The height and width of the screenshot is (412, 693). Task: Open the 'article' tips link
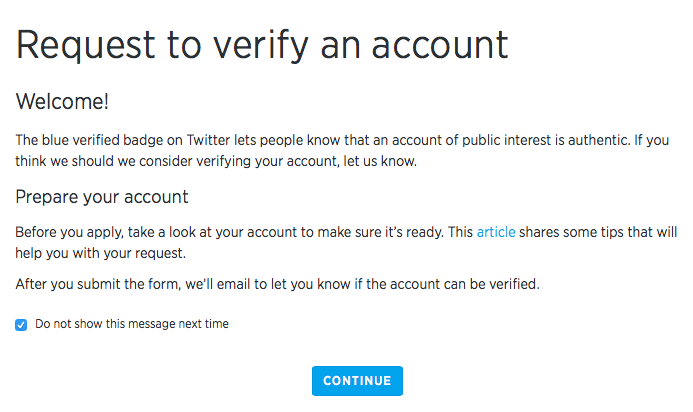pyautogui.click(x=496, y=232)
